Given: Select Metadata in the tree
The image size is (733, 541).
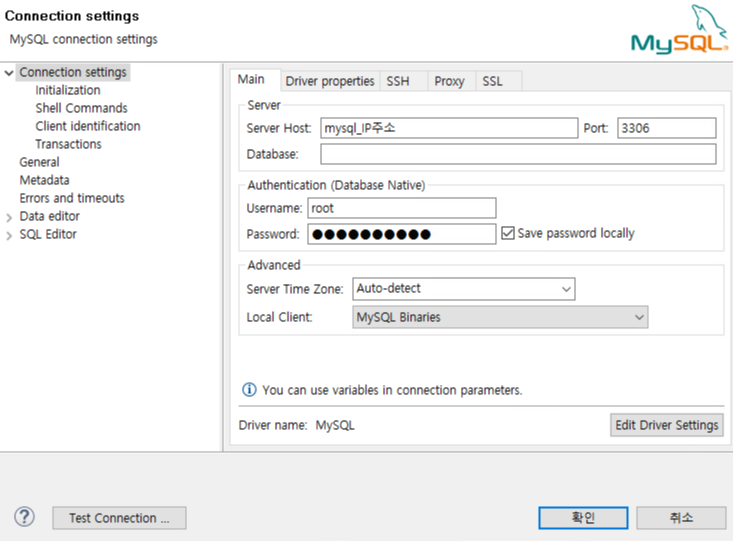Looking at the screenshot, I should coord(44,180).
